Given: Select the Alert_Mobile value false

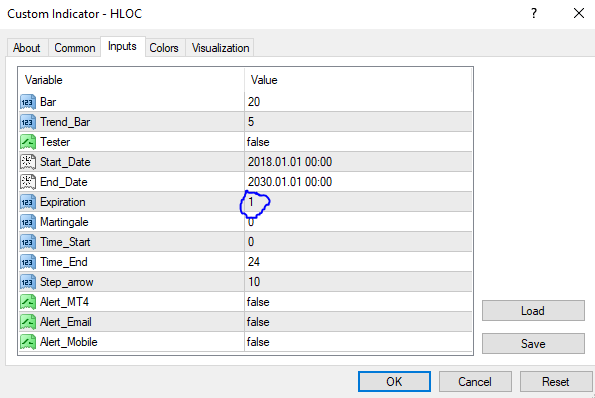Looking at the screenshot, I should pos(258,342).
